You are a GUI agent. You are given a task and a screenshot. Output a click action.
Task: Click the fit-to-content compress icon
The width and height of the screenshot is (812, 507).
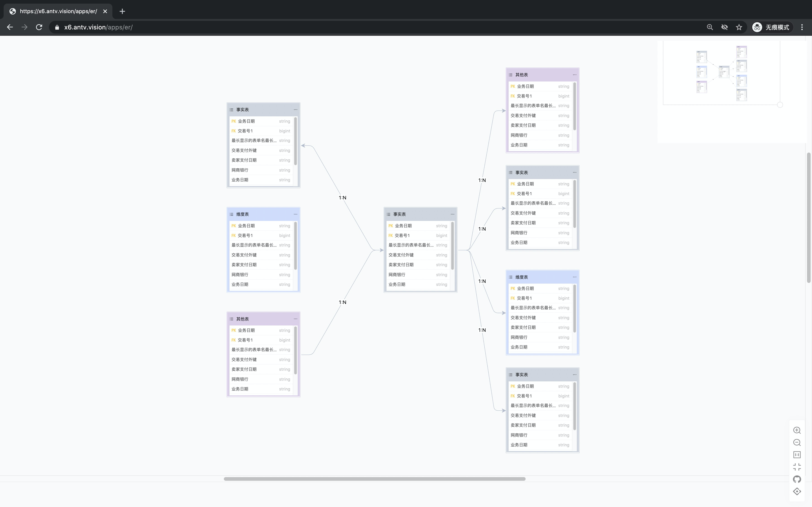pos(797,467)
